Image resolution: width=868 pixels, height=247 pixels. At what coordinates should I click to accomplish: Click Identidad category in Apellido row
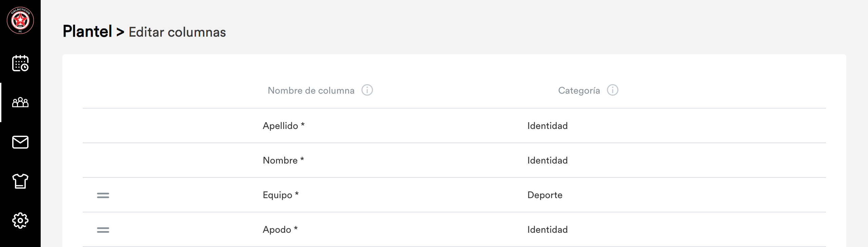click(x=548, y=126)
